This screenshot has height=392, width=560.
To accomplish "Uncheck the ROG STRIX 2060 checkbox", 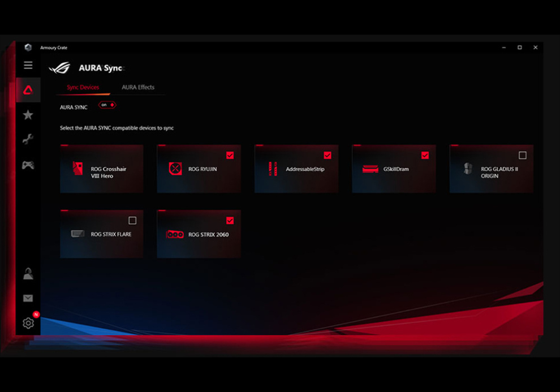I will [230, 221].
